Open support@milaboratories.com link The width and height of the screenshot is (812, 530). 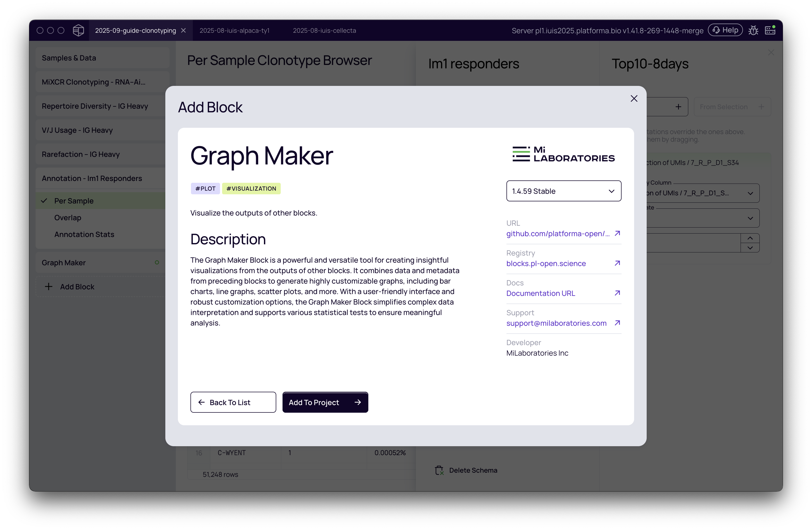[x=556, y=323]
